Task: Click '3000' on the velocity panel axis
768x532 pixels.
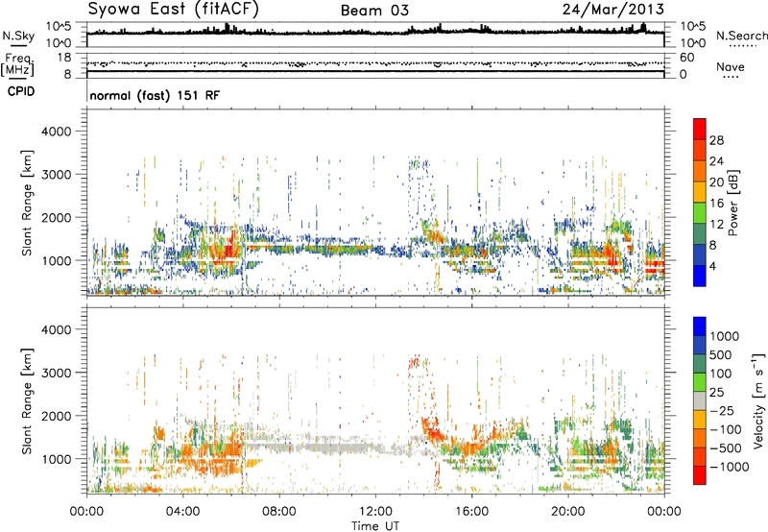Action: 56,373
